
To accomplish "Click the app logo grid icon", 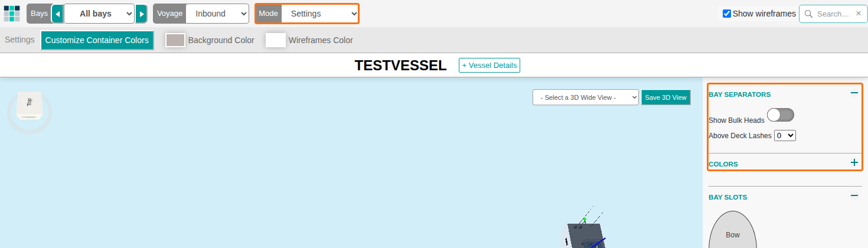I will point(12,14).
